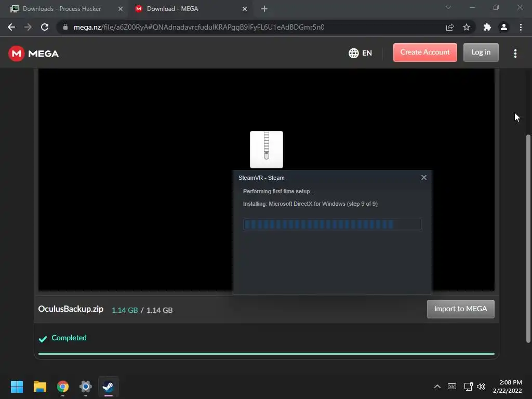Expand the system tray hidden icons chevron
This screenshot has width=532, height=399.
coord(437,387)
